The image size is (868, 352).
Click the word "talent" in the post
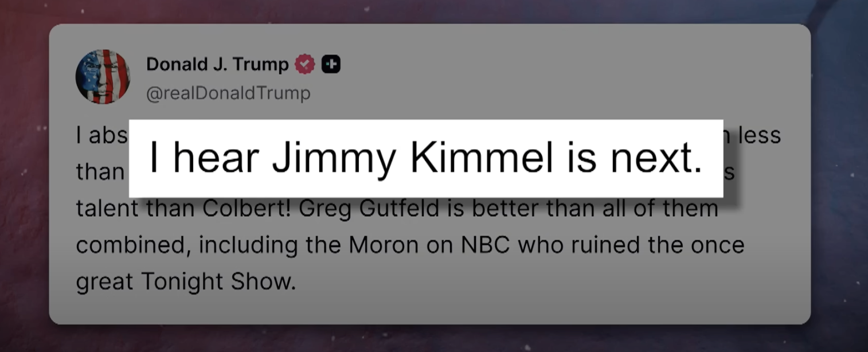click(x=105, y=209)
